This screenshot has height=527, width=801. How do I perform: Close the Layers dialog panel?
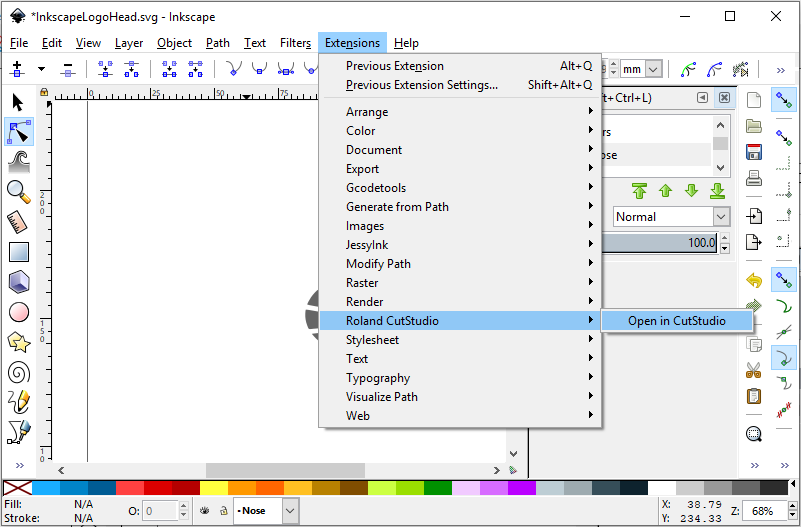tap(724, 98)
